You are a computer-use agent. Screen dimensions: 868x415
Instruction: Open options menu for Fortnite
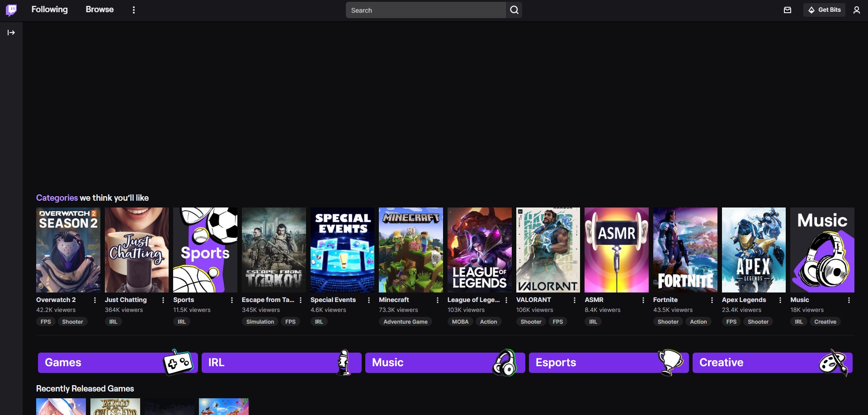712,300
